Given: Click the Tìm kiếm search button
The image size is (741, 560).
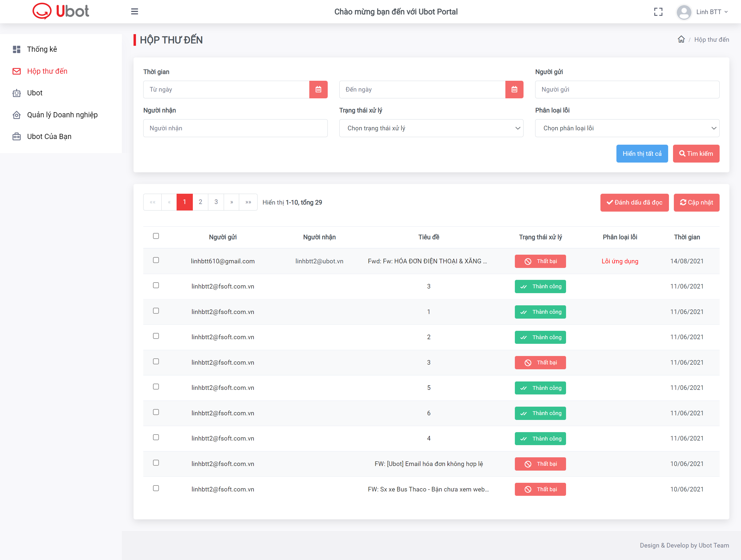Looking at the screenshot, I should (696, 154).
